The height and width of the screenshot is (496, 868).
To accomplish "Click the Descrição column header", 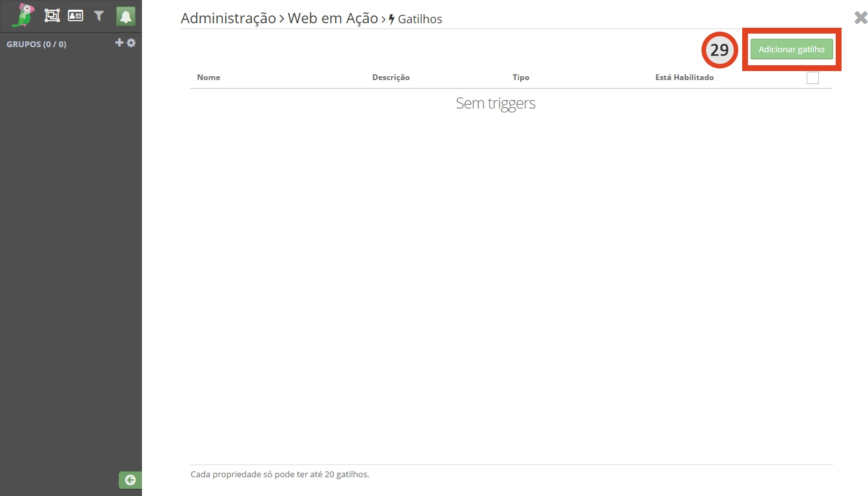I will click(391, 77).
